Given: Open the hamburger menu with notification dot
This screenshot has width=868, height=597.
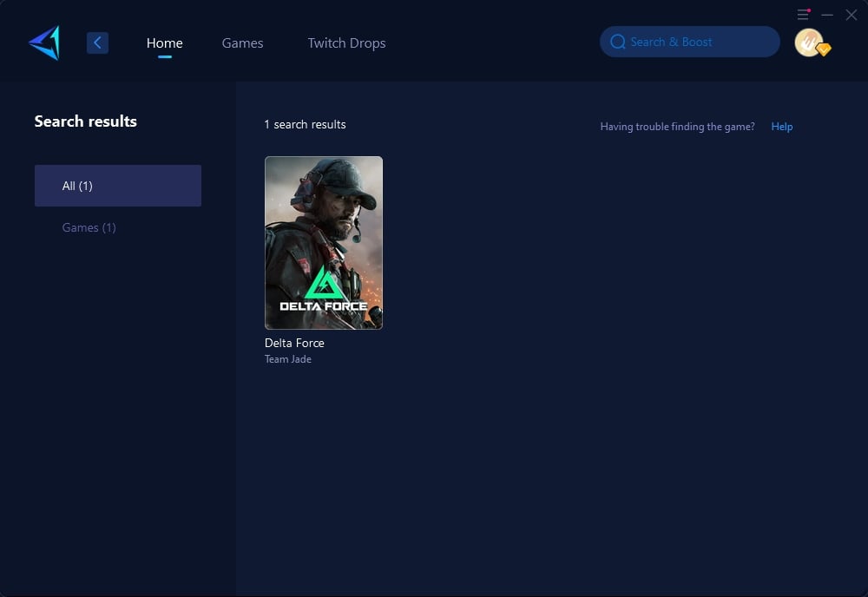Looking at the screenshot, I should click(x=803, y=15).
